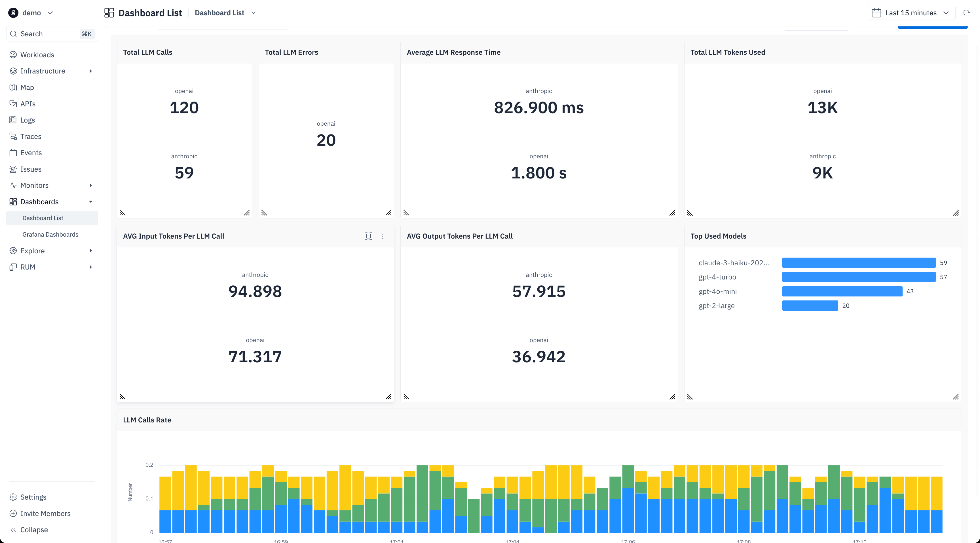Click the Explore icon in sidebar
This screenshot has height=543, width=980.
pyautogui.click(x=13, y=251)
